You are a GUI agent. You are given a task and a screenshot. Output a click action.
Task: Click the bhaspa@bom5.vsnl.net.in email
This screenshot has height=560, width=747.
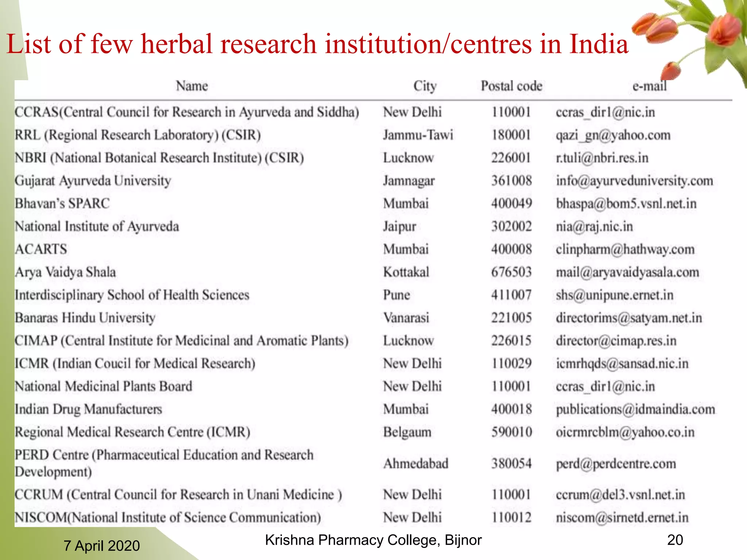point(626,203)
